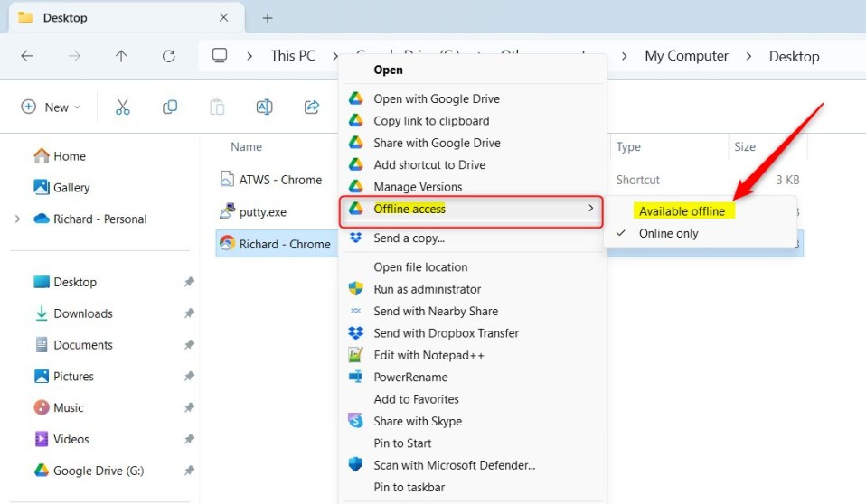This screenshot has width=866, height=504.
Task: Expand the Richard - Personal tree node
Action: pyautogui.click(x=17, y=219)
